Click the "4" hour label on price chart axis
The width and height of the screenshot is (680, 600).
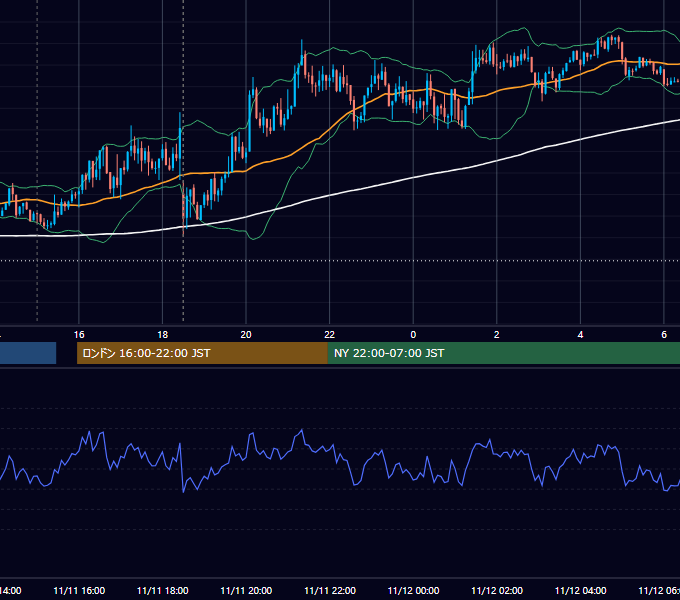pyautogui.click(x=580, y=335)
